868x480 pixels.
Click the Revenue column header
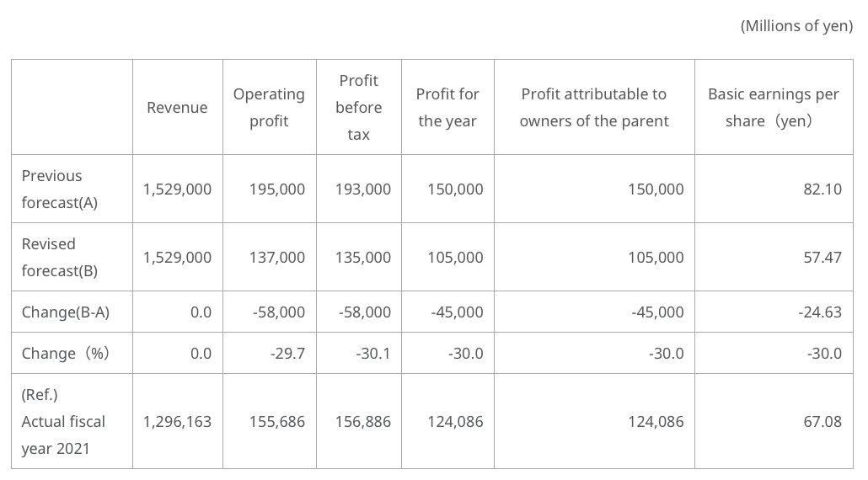click(177, 107)
